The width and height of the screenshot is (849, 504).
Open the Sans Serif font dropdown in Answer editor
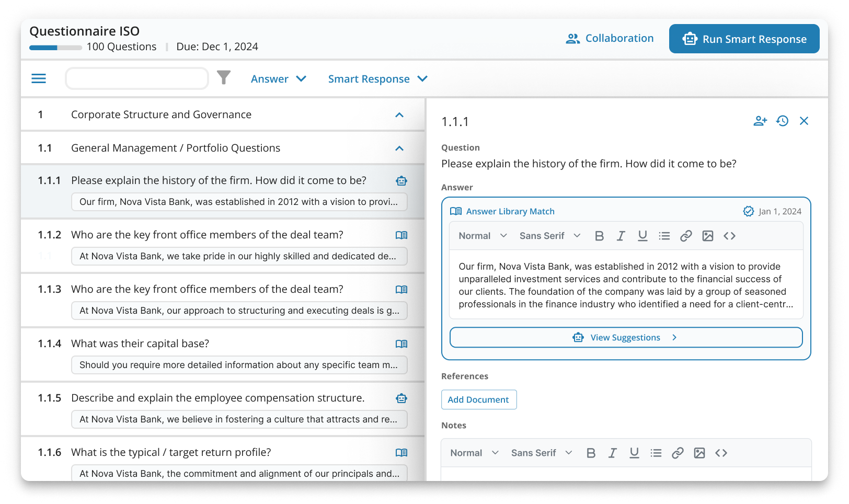click(550, 236)
